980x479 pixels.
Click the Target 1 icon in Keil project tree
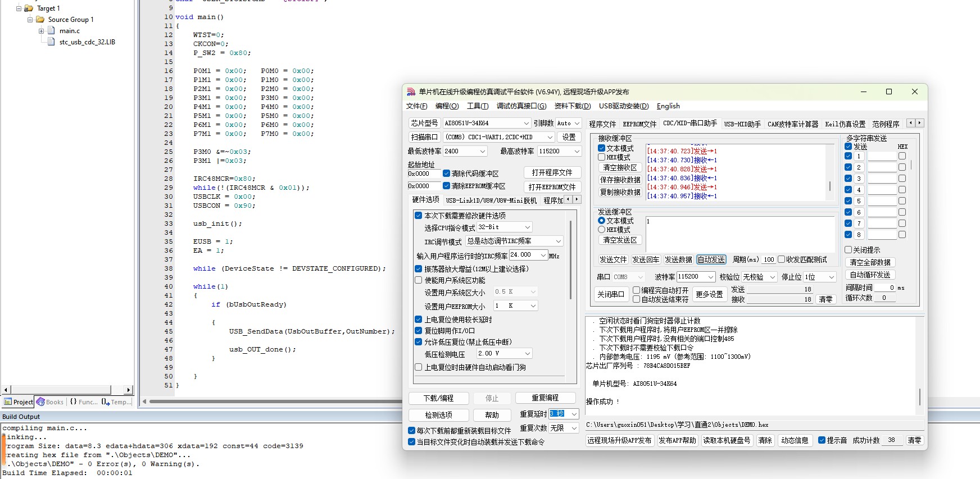tap(29, 8)
